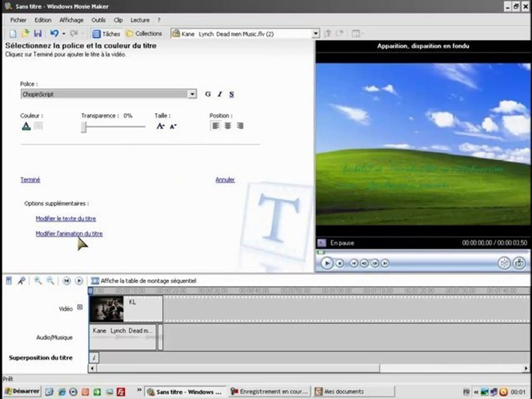The width and height of the screenshot is (532, 399).
Task: Split the clip at current frame
Action: (x=504, y=263)
